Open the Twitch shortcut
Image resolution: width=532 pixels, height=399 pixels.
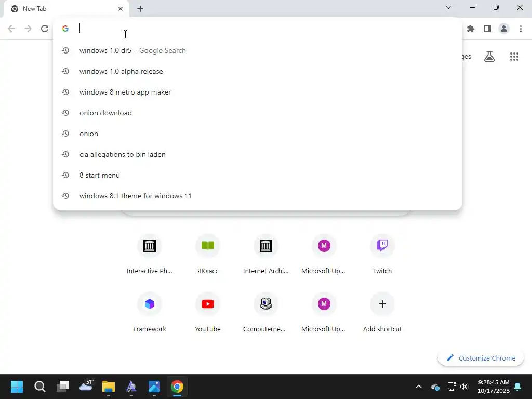382,255
